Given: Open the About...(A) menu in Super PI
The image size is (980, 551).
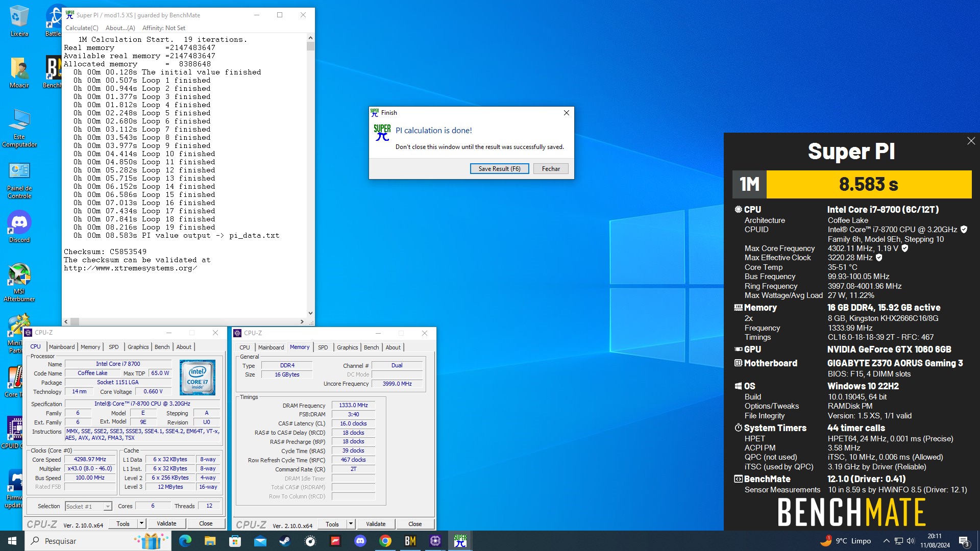Looking at the screenshot, I should click(120, 28).
